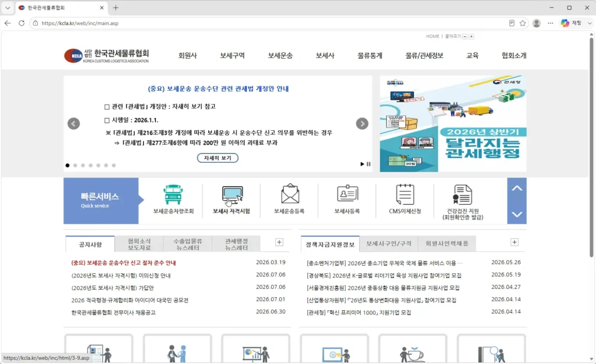The width and height of the screenshot is (596, 364).
Task: Open browser settings ellipsis menu
Action: pyautogui.click(x=551, y=23)
